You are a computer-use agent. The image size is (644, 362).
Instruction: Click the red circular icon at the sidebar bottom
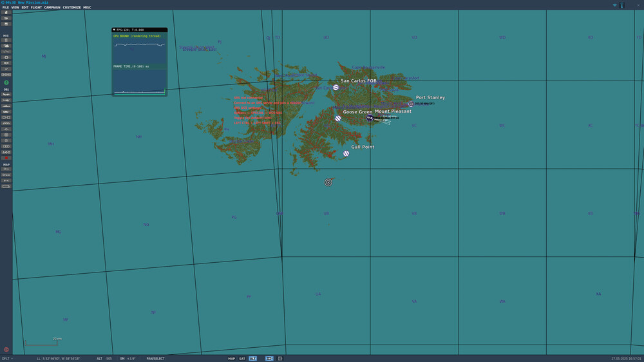(x=6, y=350)
